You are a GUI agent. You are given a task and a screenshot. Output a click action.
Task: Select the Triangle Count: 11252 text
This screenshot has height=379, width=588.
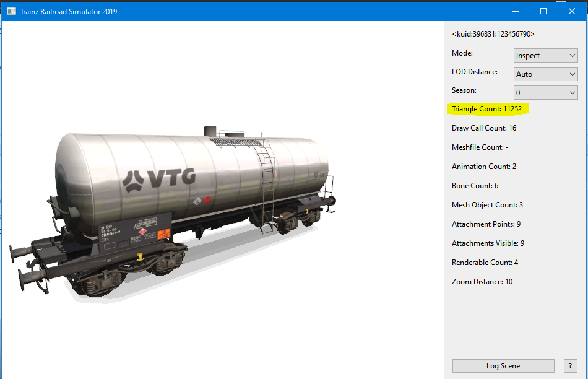(486, 109)
